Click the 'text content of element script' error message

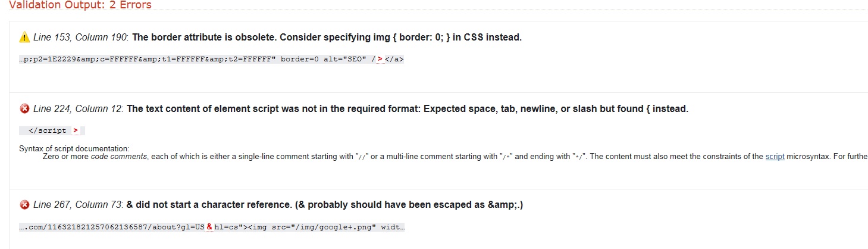[x=408, y=108]
